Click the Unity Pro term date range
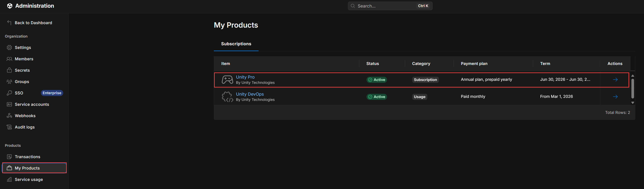This screenshot has width=644, height=189. click(565, 80)
